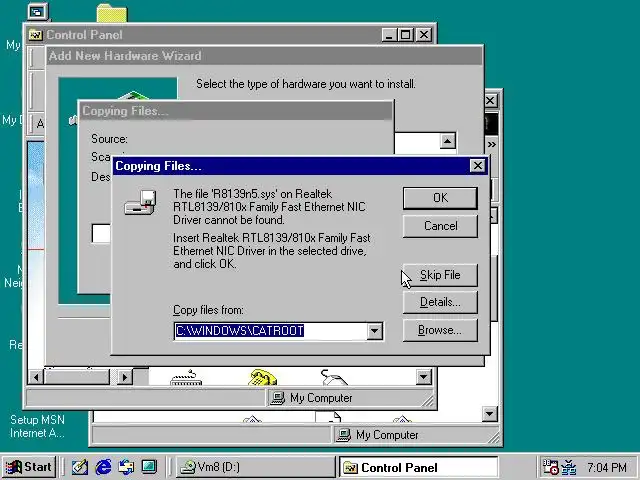Click the inactive Copying Files... title bar
This screenshot has height=480, width=640.
236,111
